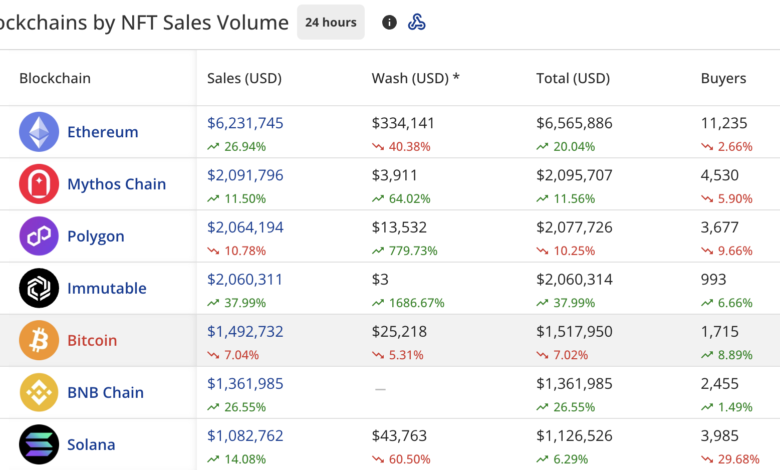
Task: Sort table by Wash (USD) column header
Action: (415, 78)
